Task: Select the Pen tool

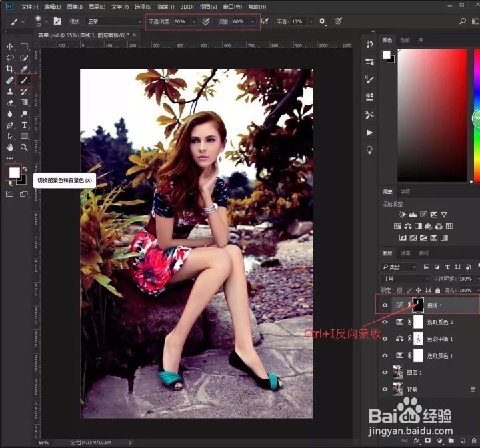Action: pos(10,125)
